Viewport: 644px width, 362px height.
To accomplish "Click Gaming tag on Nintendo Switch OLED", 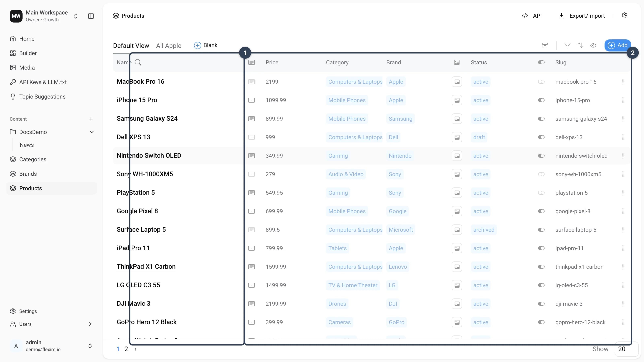I will (x=338, y=156).
